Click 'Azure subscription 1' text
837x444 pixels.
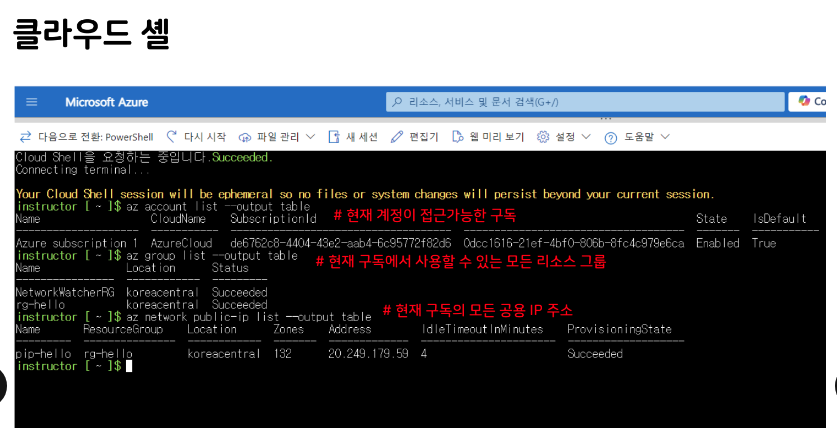pyautogui.click(x=76, y=243)
